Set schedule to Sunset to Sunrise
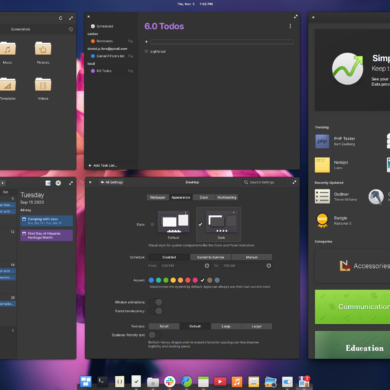Image resolution: width=390 pixels, height=390 pixels. pyautogui.click(x=211, y=257)
